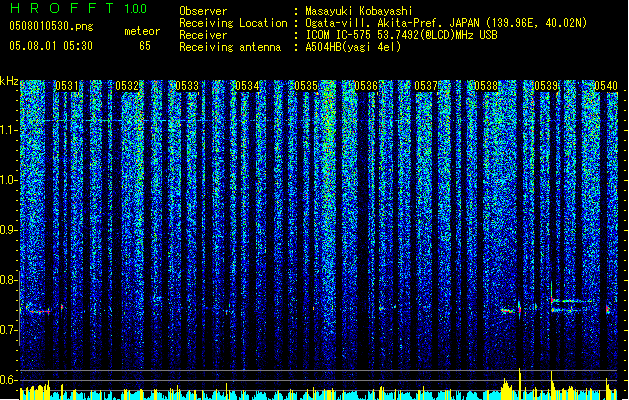This screenshot has height=400, width=629.
Task: Click the 1.0 kHz axis tick label
Action: click(9, 180)
